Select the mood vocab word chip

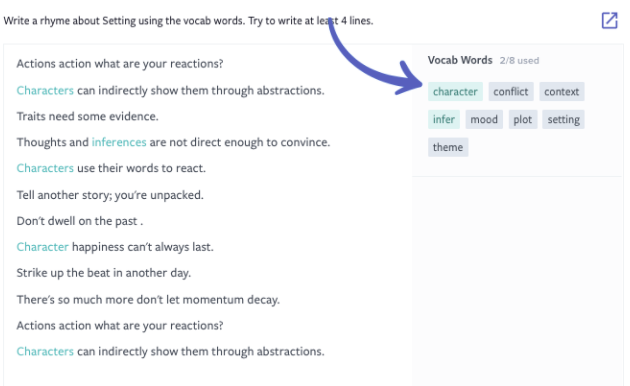(484, 119)
